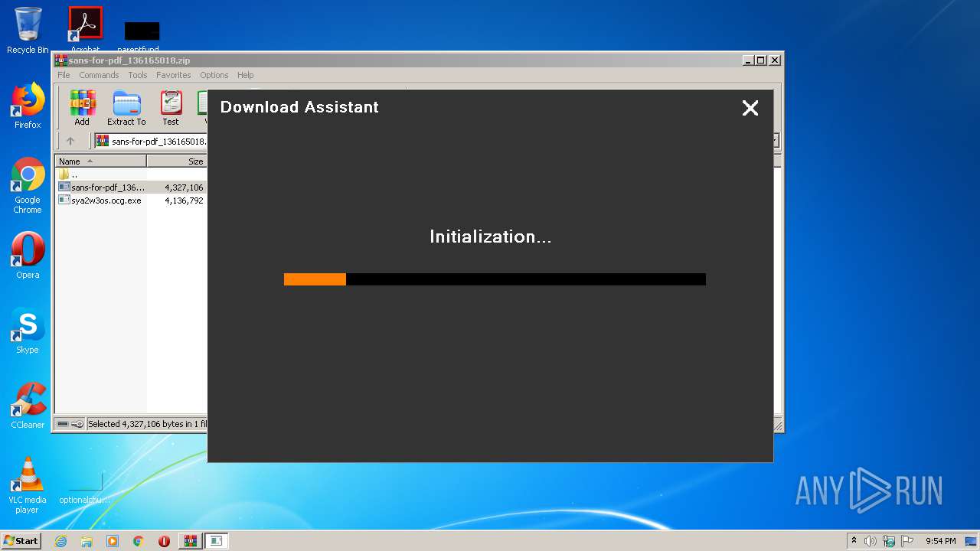Open the Google Chrome desktop shortcut
Screen dimensions: 980x551
28,185
